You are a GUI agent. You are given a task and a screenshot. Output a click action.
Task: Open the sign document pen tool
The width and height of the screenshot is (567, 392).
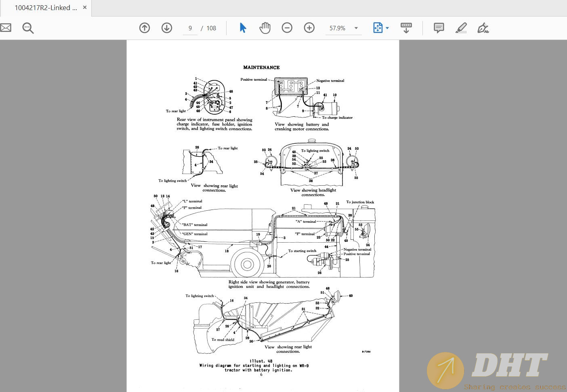tap(483, 28)
